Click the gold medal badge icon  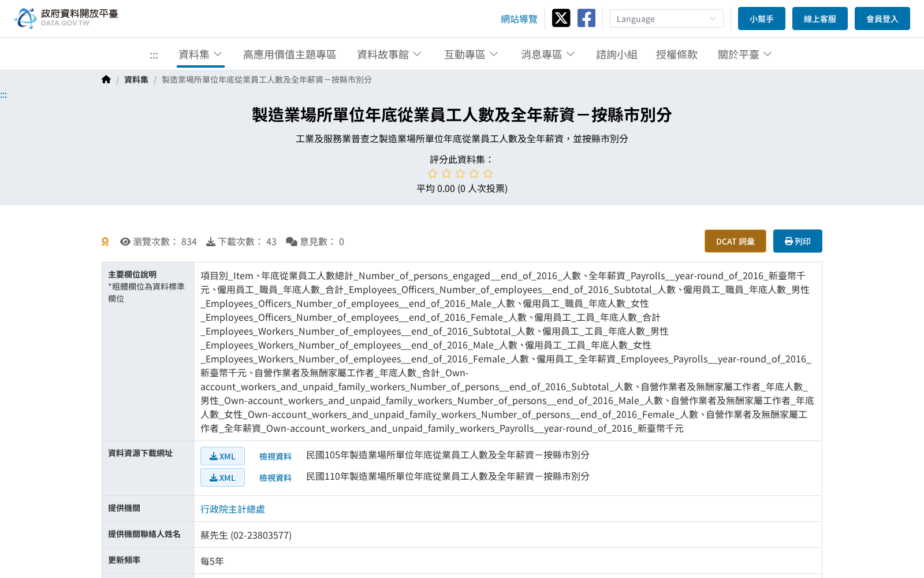[105, 242]
